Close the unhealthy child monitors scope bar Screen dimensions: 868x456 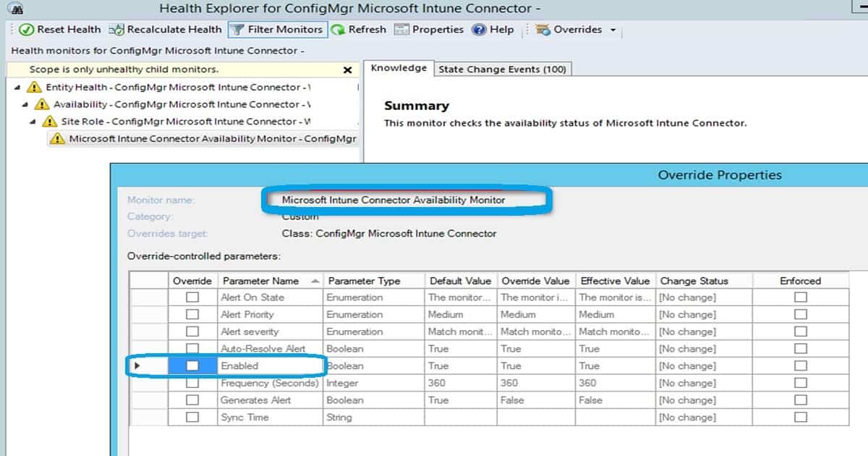347,70
